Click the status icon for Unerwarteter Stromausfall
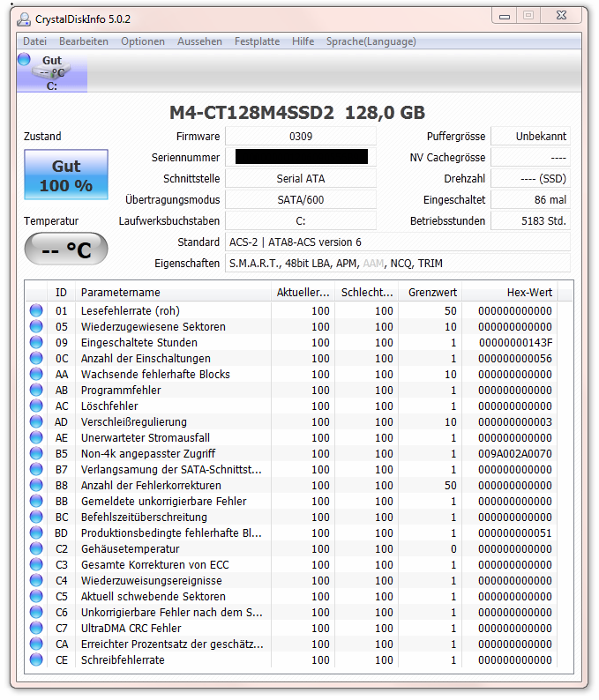This screenshot has height=700, width=599. 36,437
